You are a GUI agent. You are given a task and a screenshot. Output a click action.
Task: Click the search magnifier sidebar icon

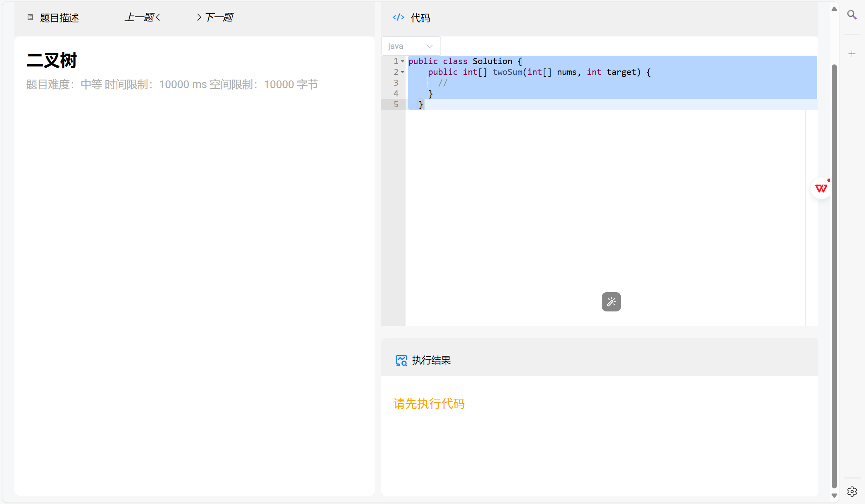tap(852, 15)
